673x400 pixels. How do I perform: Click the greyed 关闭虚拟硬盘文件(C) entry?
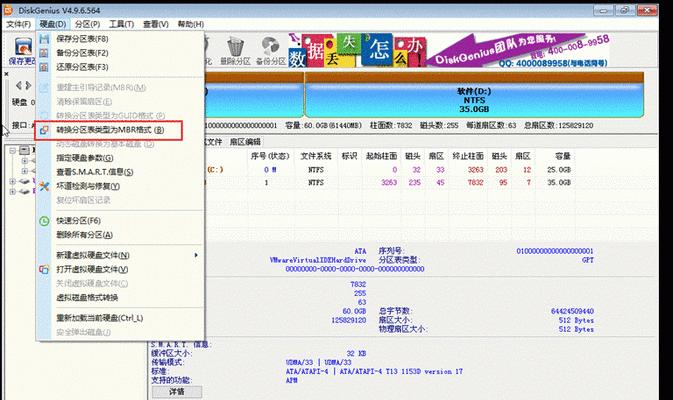[92, 283]
